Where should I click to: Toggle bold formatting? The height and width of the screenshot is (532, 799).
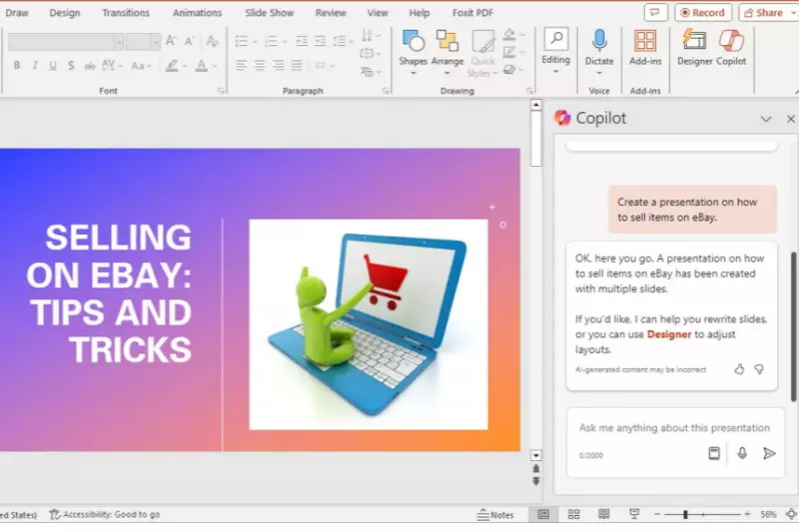click(17, 66)
